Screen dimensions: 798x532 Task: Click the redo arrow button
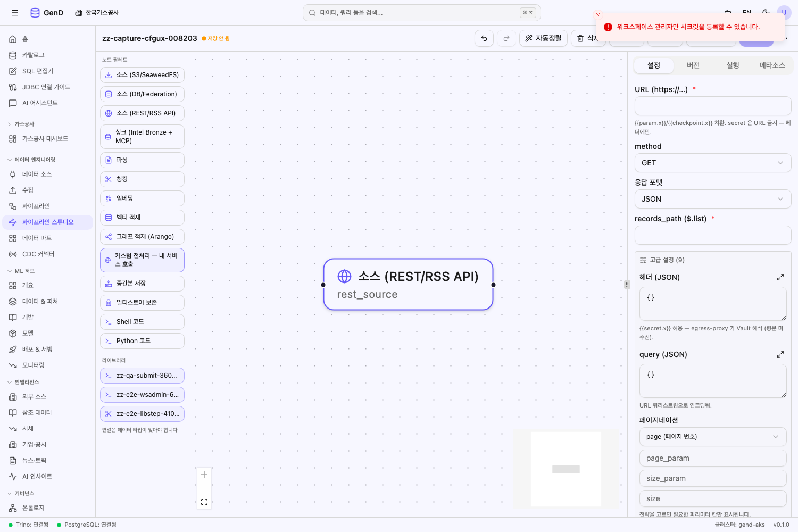[x=506, y=38]
